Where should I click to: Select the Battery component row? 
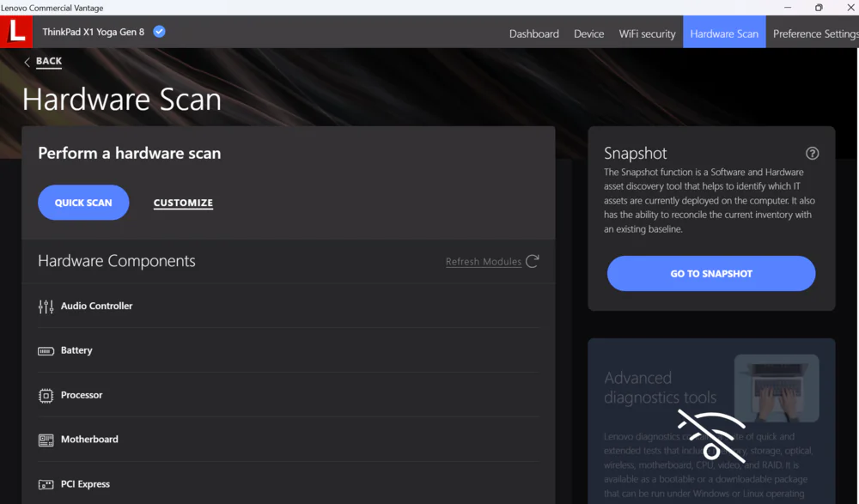tap(288, 350)
